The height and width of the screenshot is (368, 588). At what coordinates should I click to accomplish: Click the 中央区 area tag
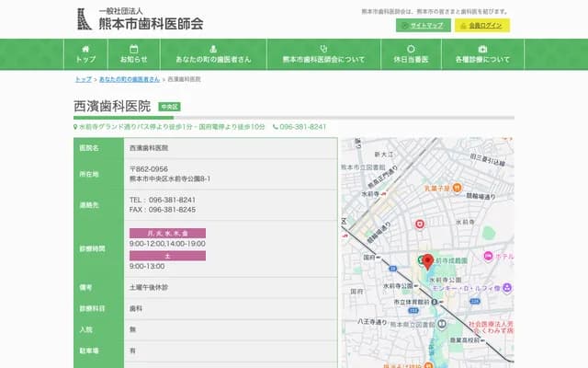tap(170, 107)
